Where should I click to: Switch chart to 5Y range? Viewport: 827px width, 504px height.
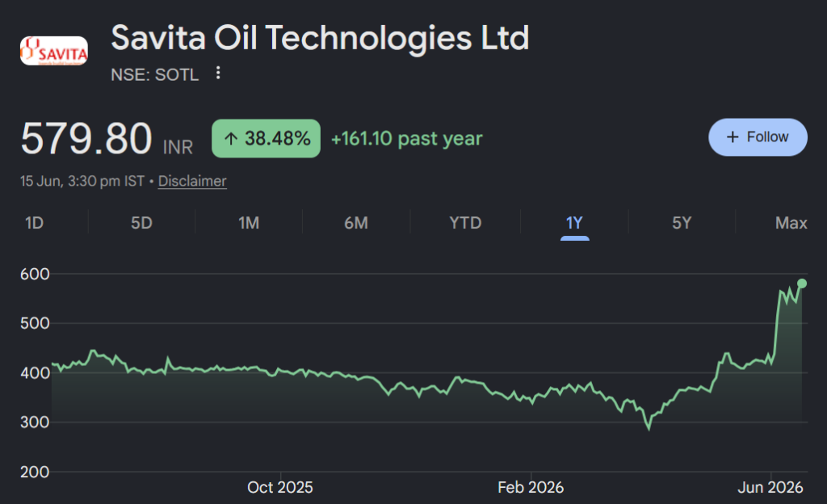[x=682, y=223]
